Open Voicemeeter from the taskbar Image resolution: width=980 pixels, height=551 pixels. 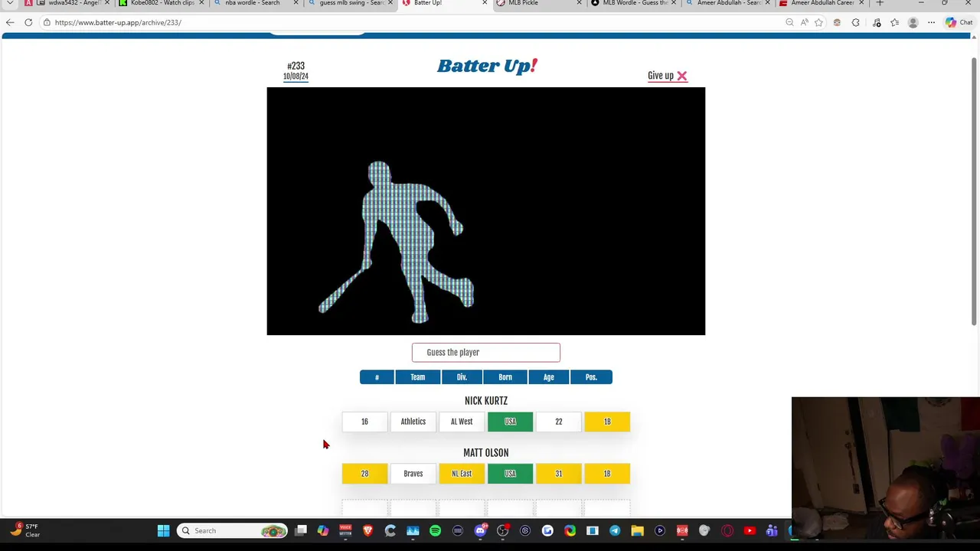[x=345, y=530]
